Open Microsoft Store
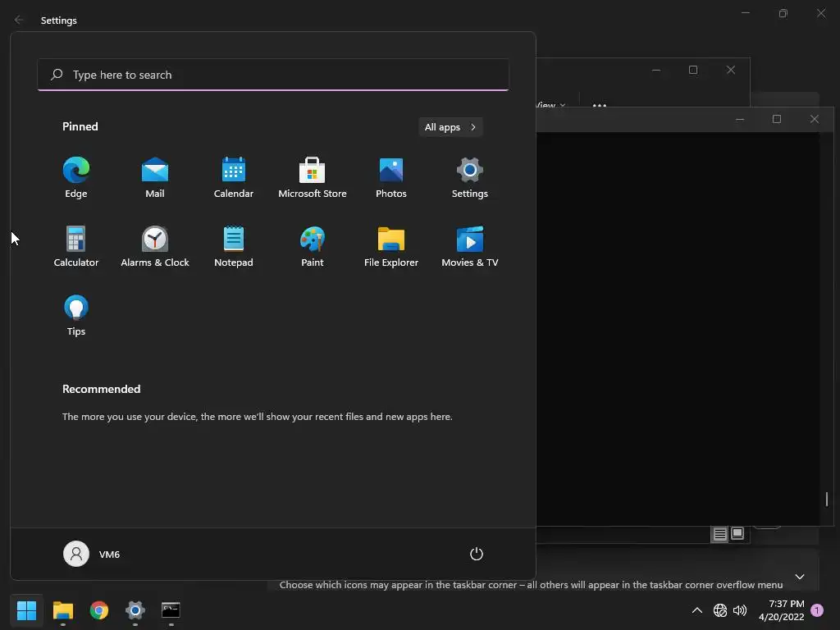 tap(313, 178)
